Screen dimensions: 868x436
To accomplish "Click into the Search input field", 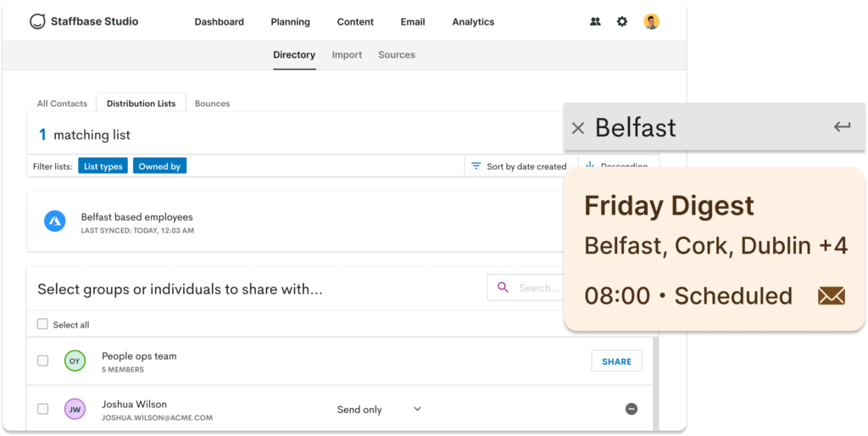I will 526,288.
